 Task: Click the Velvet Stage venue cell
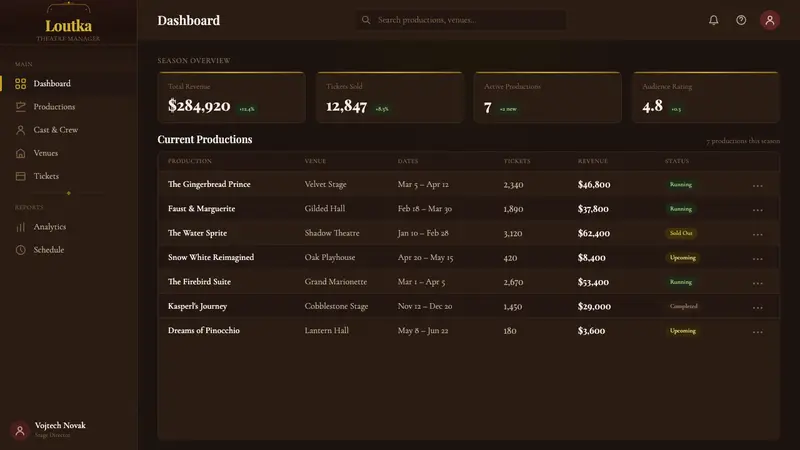click(326, 184)
